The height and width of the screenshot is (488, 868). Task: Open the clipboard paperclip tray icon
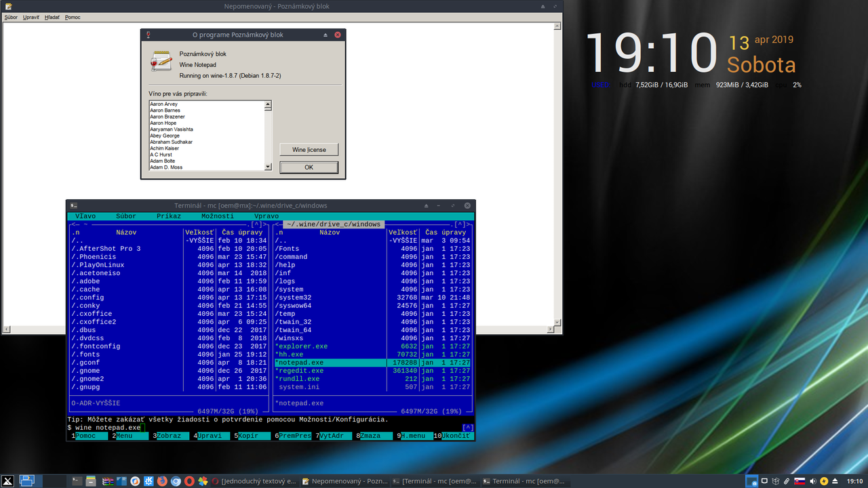click(x=787, y=481)
